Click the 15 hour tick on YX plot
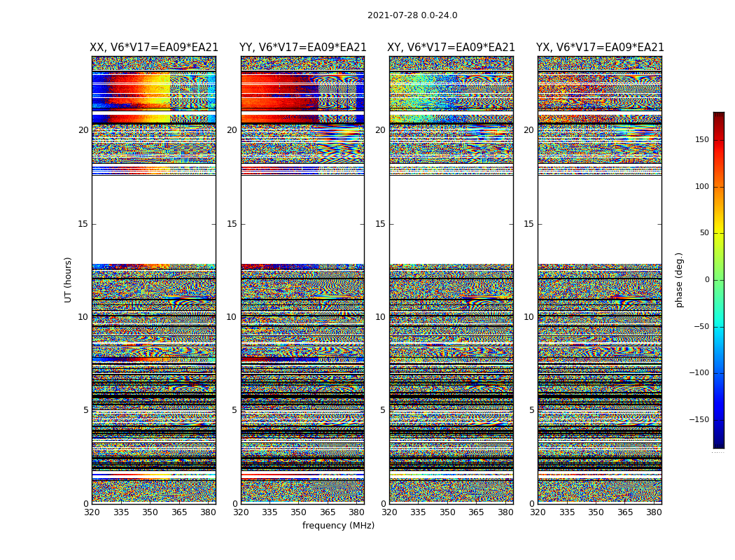The height and width of the screenshot is (560, 735). pyautogui.click(x=528, y=224)
